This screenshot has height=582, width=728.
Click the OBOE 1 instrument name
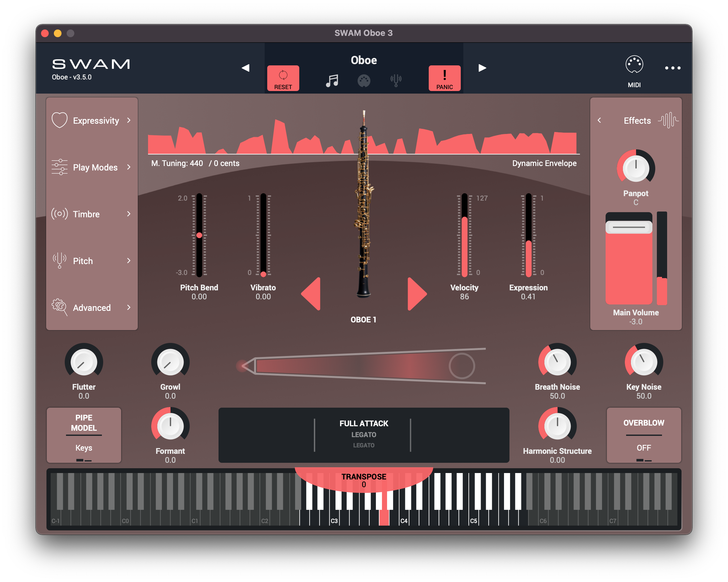(363, 320)
